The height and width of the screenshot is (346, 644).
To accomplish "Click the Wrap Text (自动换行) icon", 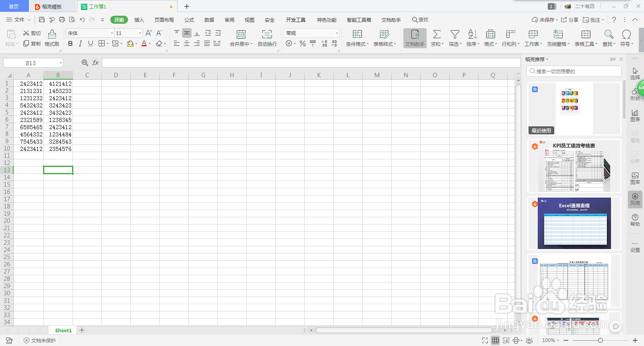I will pos(267,34).
